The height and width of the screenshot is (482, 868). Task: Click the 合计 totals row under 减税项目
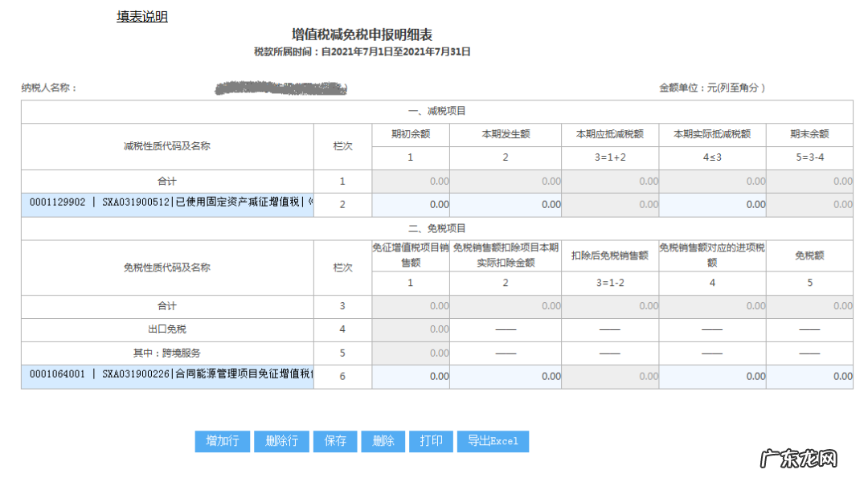(165, 182)
